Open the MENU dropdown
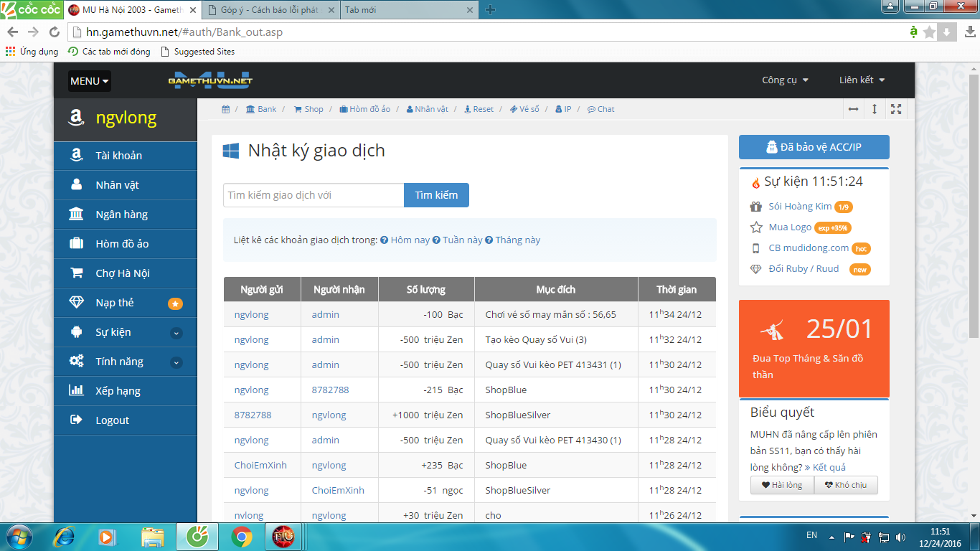The image size is (980, 551). coord(90,81)
